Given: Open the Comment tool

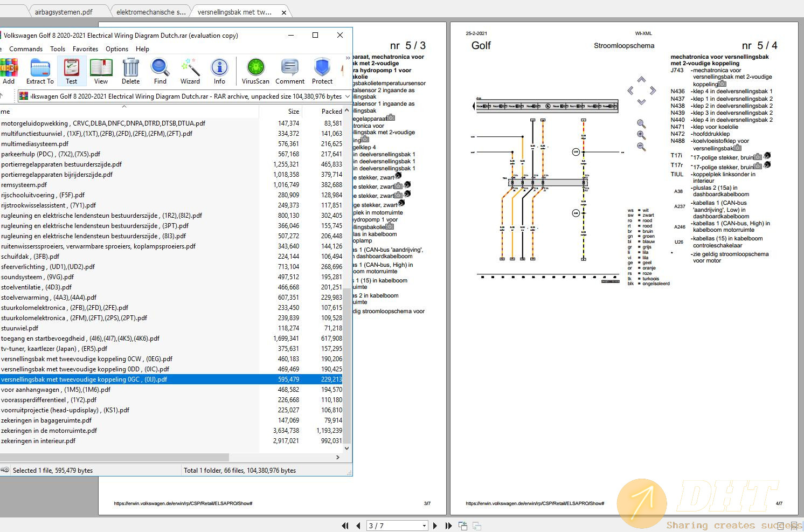Looking at the screenshot, I should 290,71.
